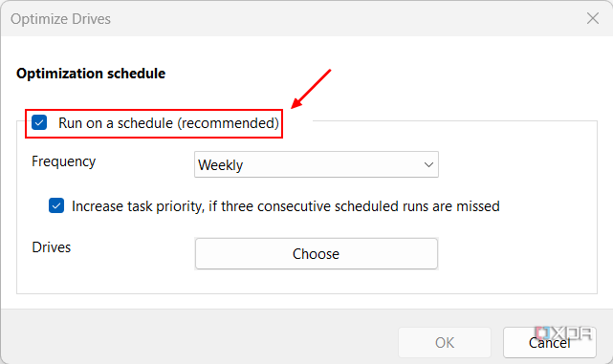The height and width of the screenshot is (364, 613).
Task: Click the Optimize Drives title bar text
Action: coord(60,19)
